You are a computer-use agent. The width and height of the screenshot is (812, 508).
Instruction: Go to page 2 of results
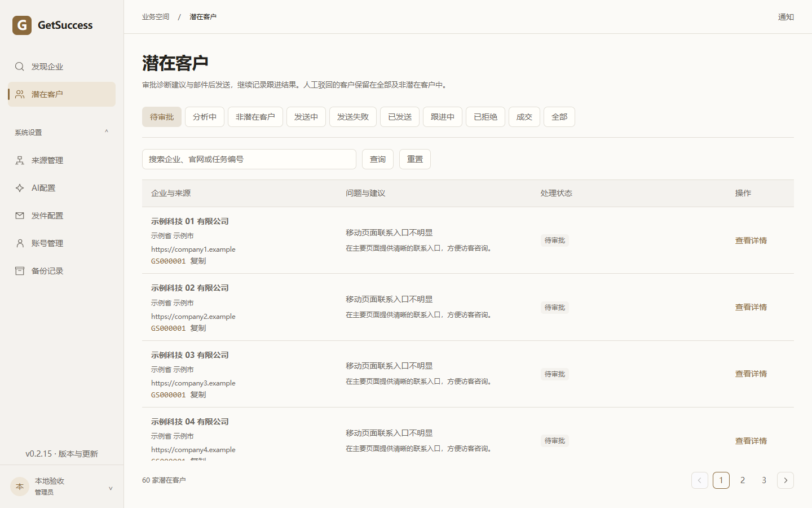(x=743, y=480)
